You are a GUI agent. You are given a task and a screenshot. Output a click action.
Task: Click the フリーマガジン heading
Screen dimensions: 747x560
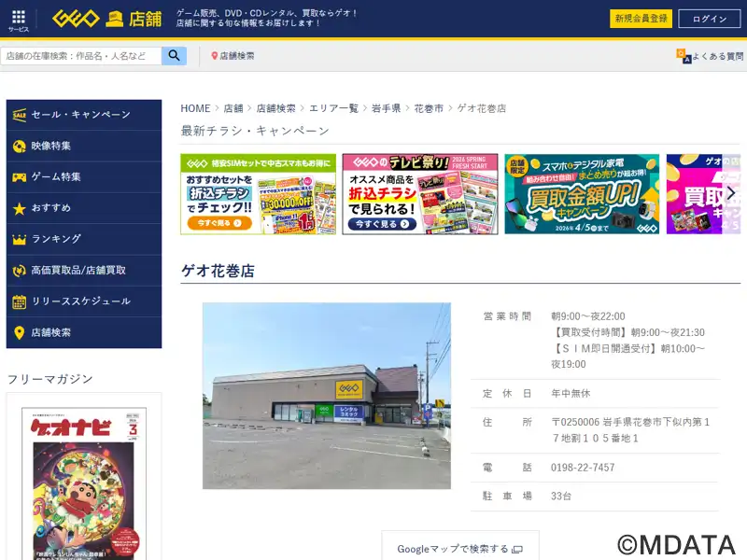click(x=50, y=379)
